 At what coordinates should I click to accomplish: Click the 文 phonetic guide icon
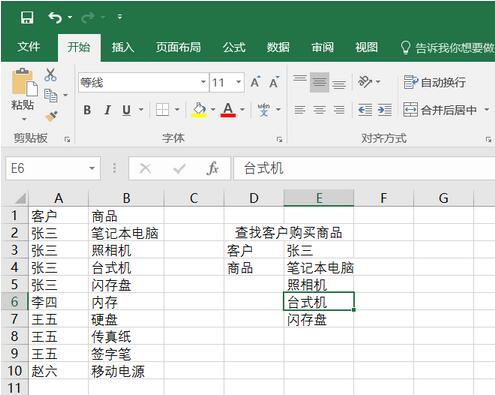(264, 110)
